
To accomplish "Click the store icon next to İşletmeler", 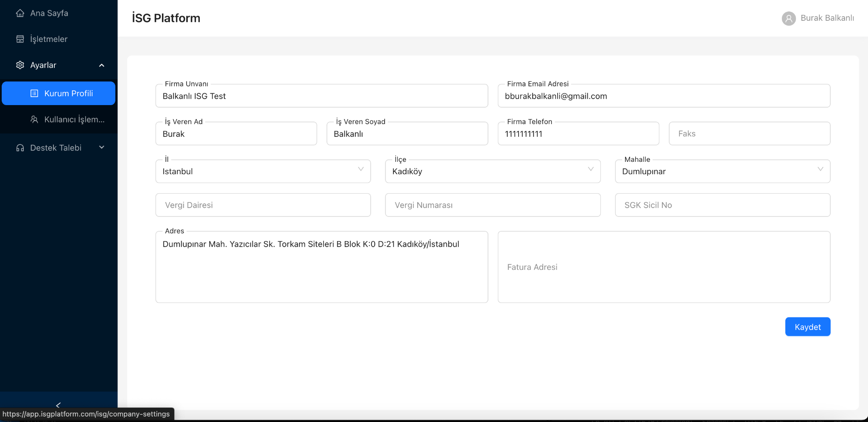I will (x=20, y=39).
